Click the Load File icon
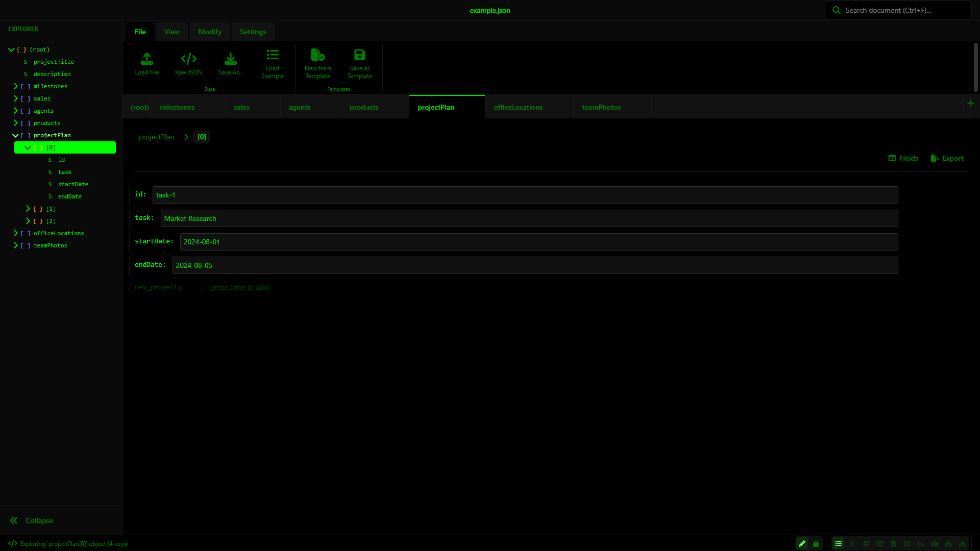Image resolution: width=980 pixels, height=551 pixels. click(147, 62)
